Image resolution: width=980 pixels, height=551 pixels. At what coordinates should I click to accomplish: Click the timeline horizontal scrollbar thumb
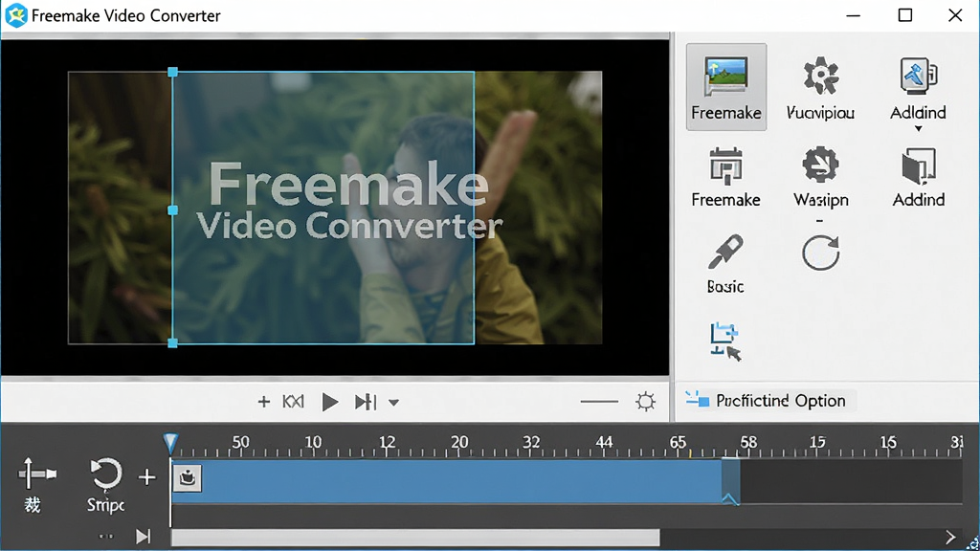pos(415,538)
